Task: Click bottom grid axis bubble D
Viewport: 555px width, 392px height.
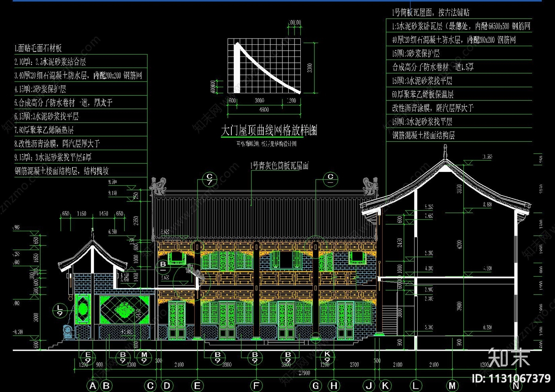Action: pyautogui.click(x=167, y=386)
